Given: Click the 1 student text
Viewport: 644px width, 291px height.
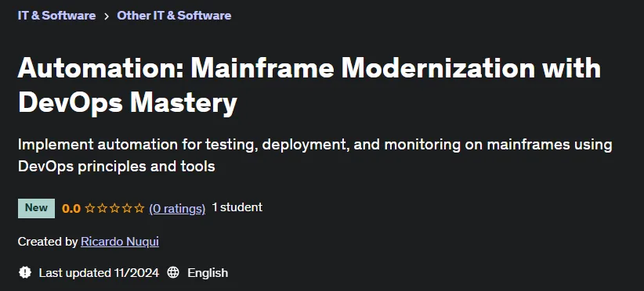Looking at the screenshot, I should tap(237, 207).
